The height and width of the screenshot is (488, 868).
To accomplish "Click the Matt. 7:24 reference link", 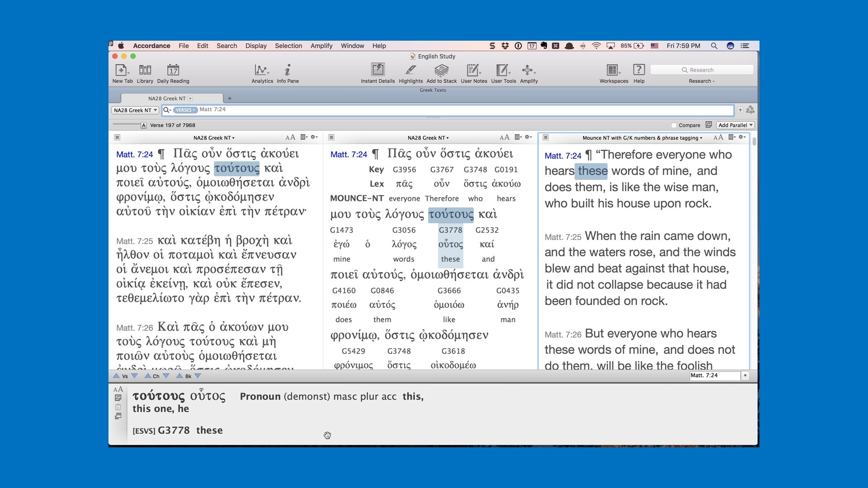I will point(134,155).
